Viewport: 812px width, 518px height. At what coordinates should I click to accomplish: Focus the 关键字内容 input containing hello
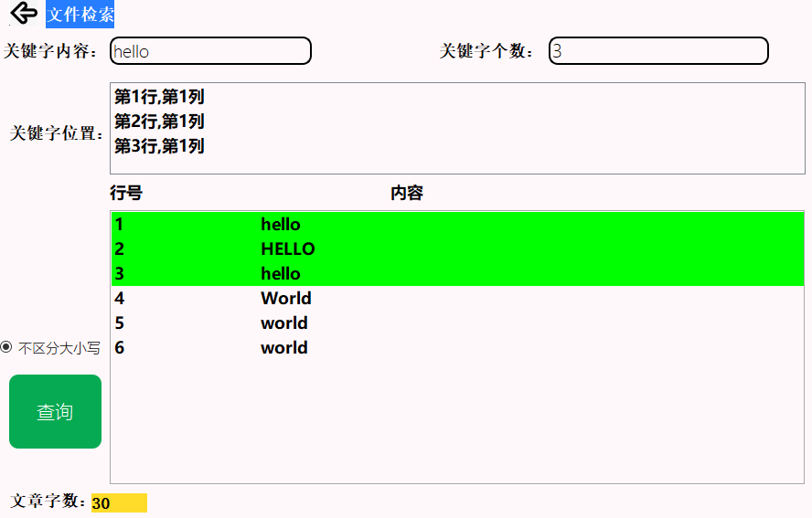pos(210,51)
